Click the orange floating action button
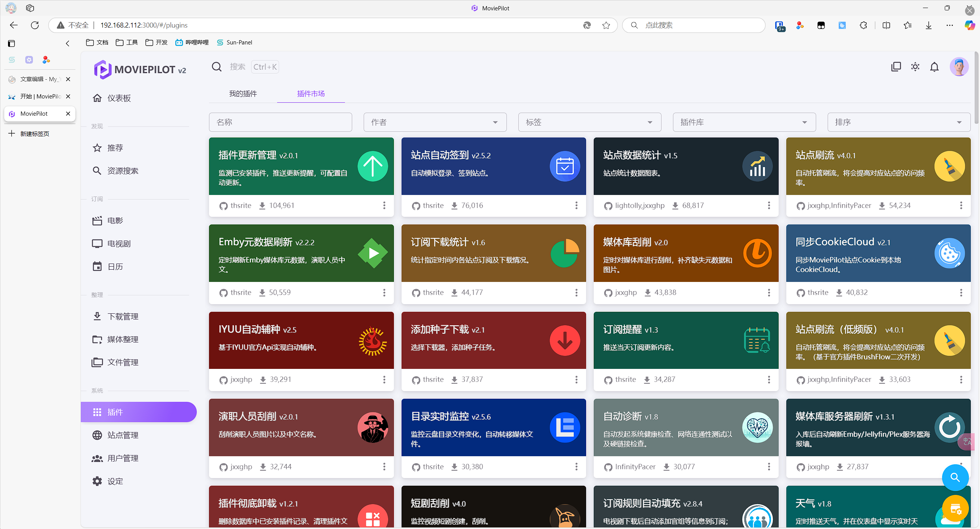This screenshot has height=529, width=980. (955, 509)
